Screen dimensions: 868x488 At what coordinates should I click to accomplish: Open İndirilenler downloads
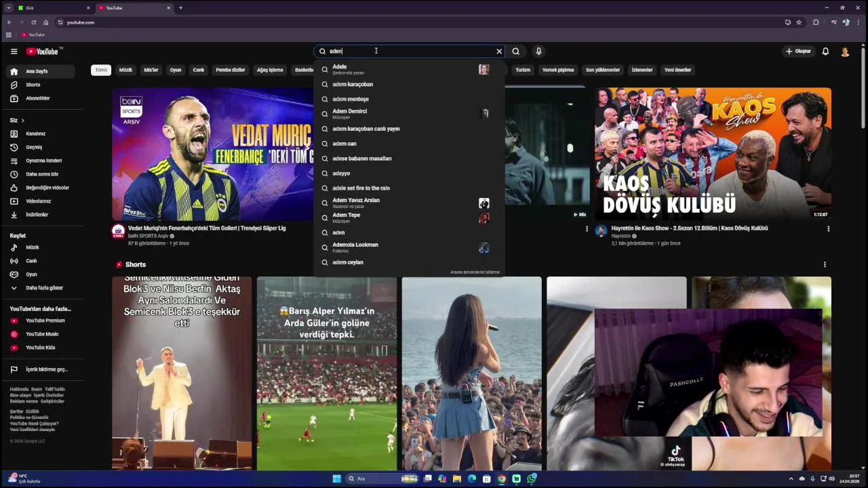40,215
